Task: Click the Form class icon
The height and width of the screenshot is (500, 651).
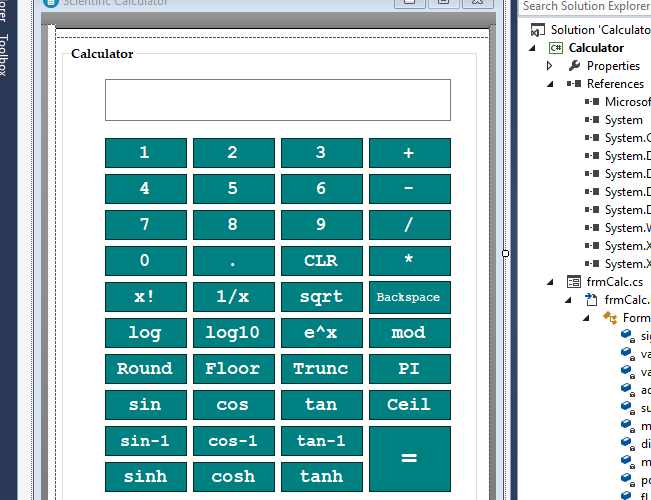Action: pyautogui.click(x=610, y=318)
